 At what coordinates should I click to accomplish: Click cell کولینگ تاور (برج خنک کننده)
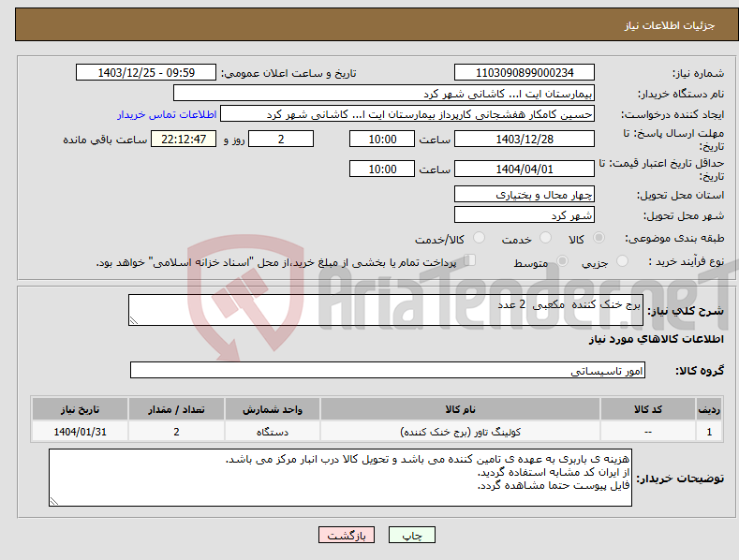coord(460,432)
